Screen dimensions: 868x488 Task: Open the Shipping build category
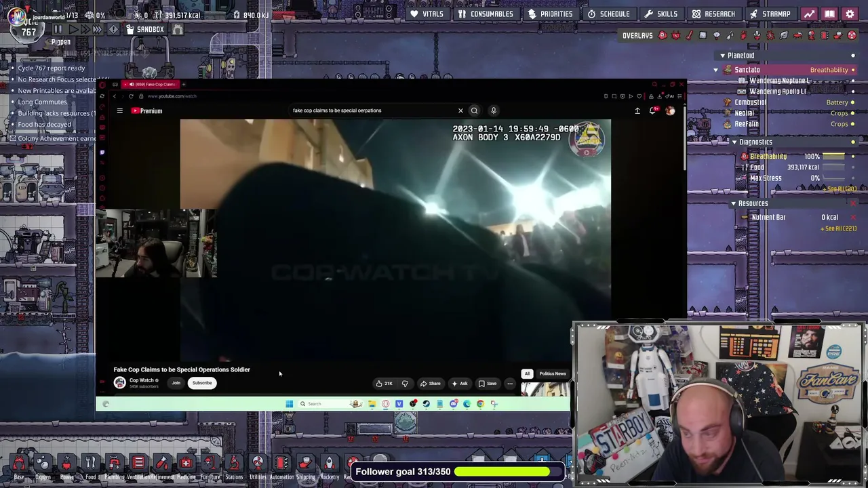[x=306, y=466]
